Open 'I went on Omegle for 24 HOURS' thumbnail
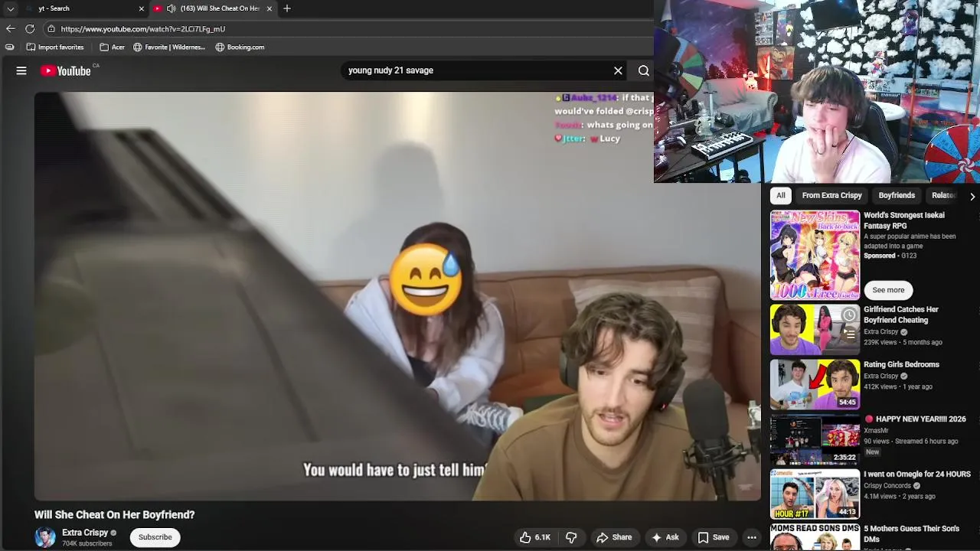 [815, 494]
